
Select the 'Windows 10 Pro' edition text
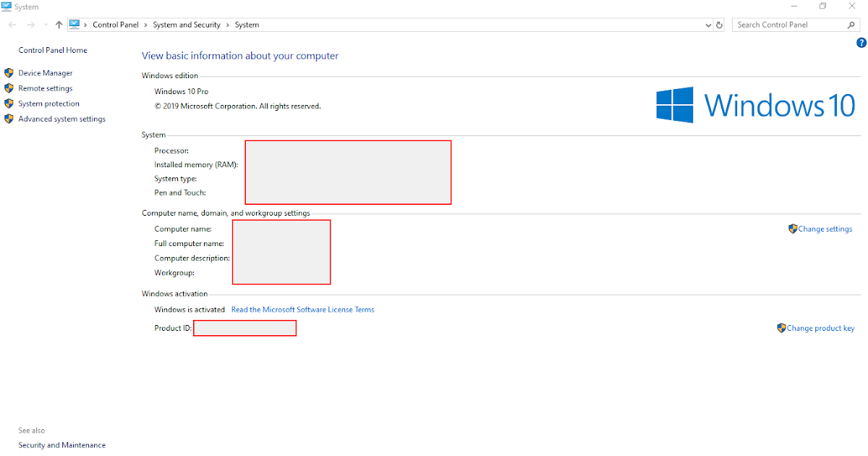(x=182, y=92)
